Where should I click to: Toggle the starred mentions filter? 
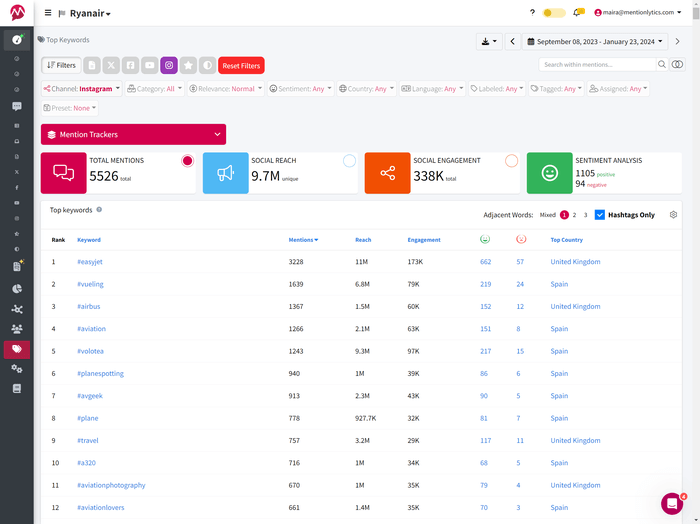pyautogui.click(x=188, y=65)
